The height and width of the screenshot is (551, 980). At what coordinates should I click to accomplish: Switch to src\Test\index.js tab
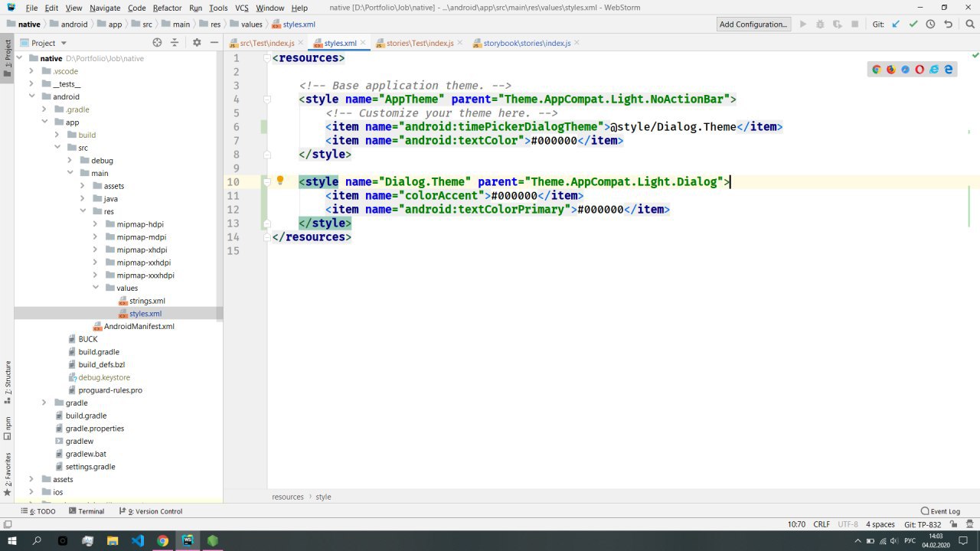[x=266, y=44]
